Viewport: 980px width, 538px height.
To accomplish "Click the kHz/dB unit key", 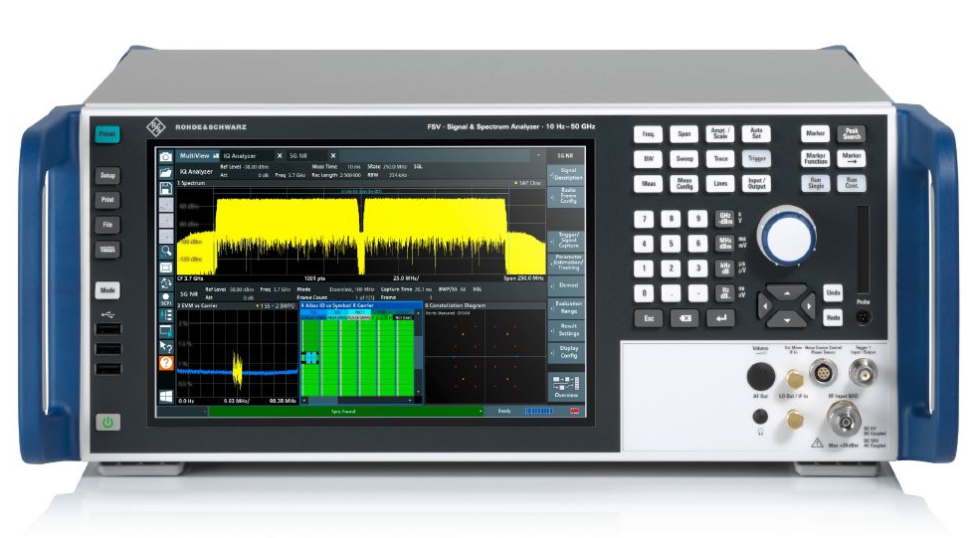I will 725,269.
